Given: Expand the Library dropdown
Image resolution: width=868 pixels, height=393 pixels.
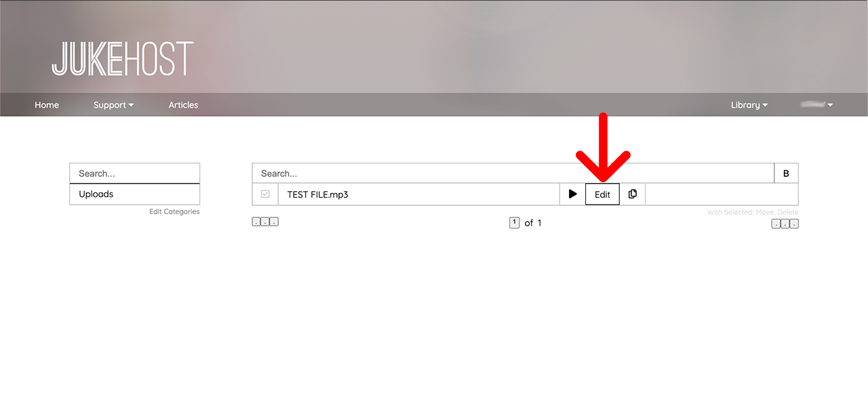Looking at the screenshot, I should (x=749, y=105).
